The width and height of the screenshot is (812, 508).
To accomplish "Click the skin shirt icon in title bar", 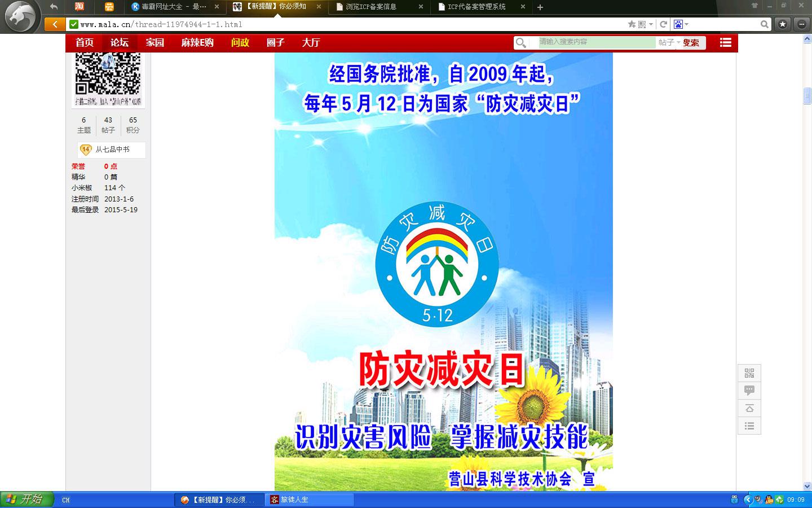I will click(x=754, y=5).
